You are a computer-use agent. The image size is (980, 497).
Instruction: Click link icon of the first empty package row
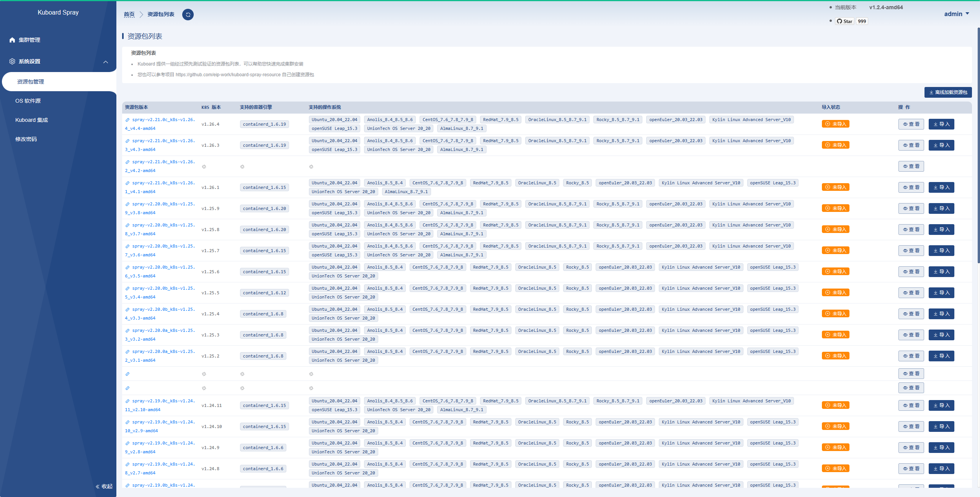[127, 374]
